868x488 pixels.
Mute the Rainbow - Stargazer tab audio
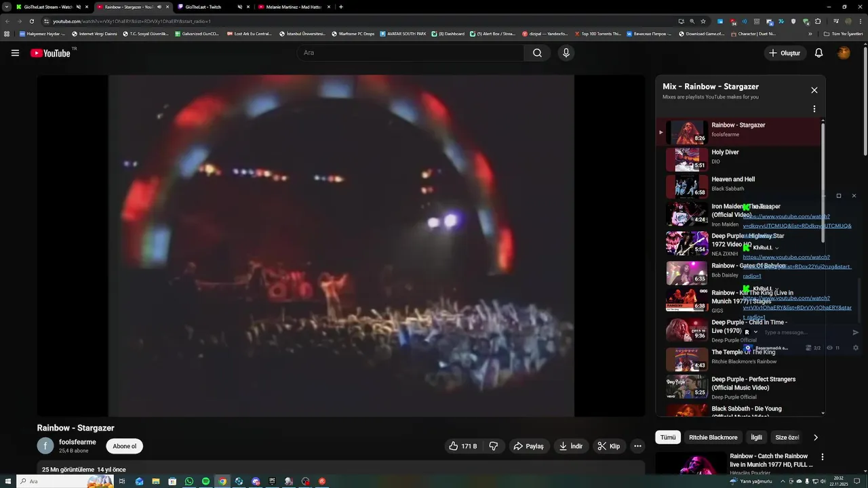point(159,7)
